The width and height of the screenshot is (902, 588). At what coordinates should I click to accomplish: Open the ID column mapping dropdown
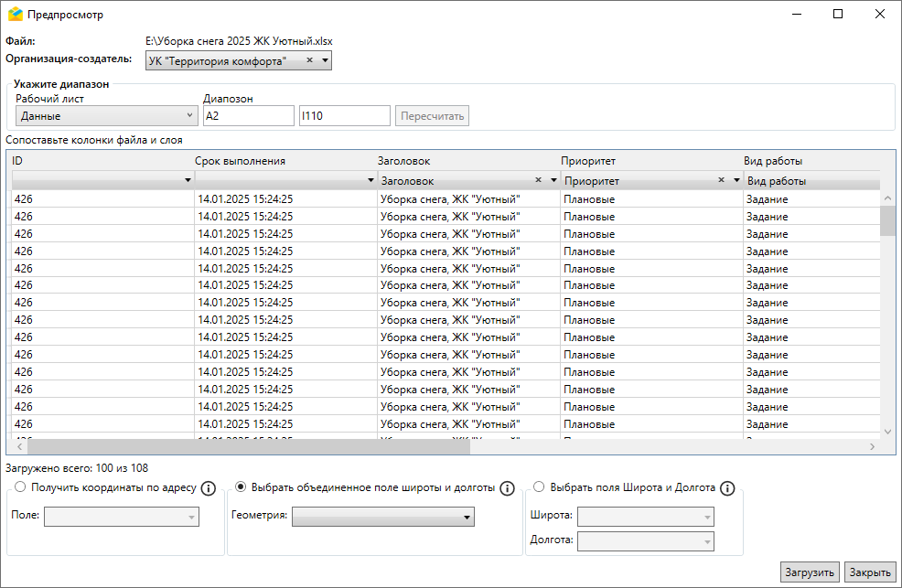pyautogui.click(x=102, y=181)
